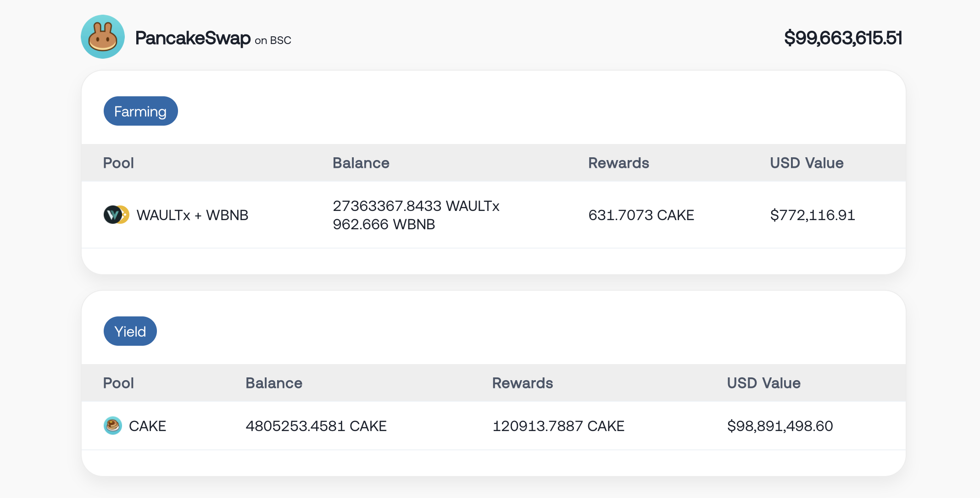
Task: Select the WAULTx + WBNB pool name
Action: tap(192, 215)
